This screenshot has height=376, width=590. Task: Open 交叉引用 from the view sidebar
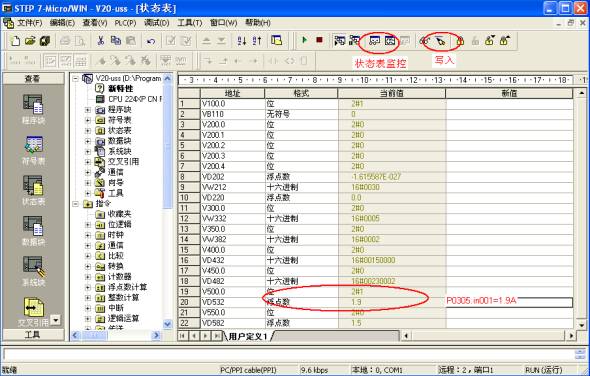[x=33, y=311]
